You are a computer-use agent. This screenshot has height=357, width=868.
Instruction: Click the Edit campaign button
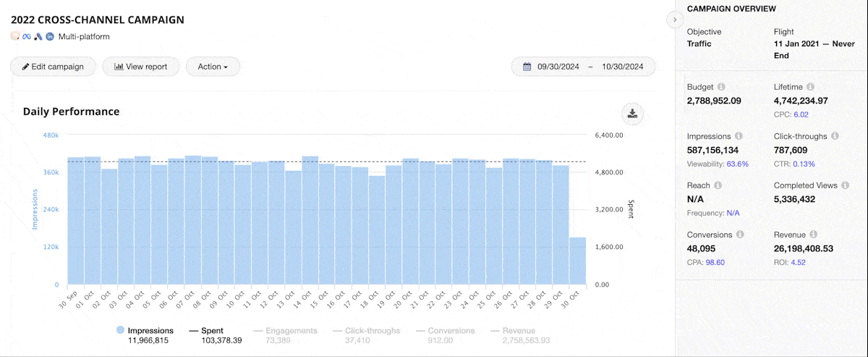[x=53, y=67]
